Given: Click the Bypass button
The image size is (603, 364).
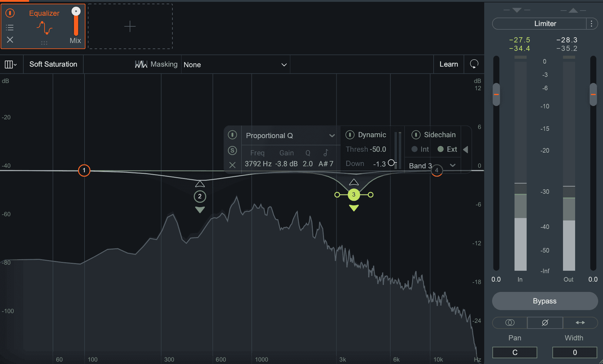Looking at the screenshot, I should (545, 301).
